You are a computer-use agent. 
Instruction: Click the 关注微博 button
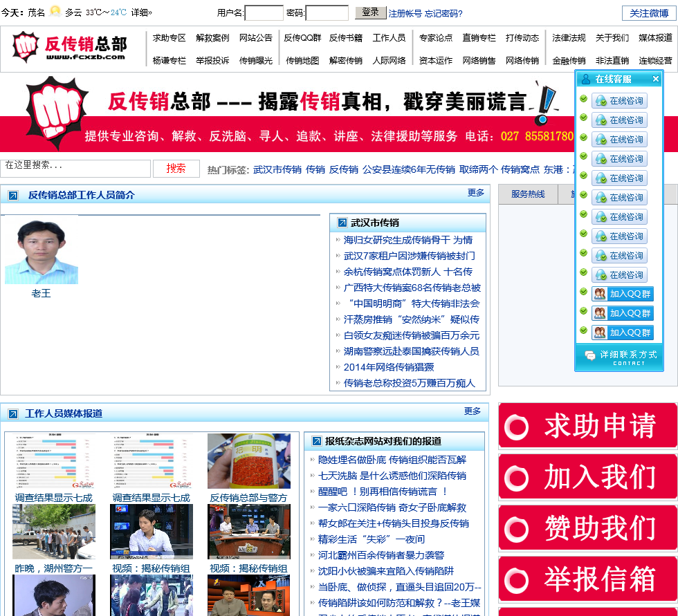[x=649, y=13]
